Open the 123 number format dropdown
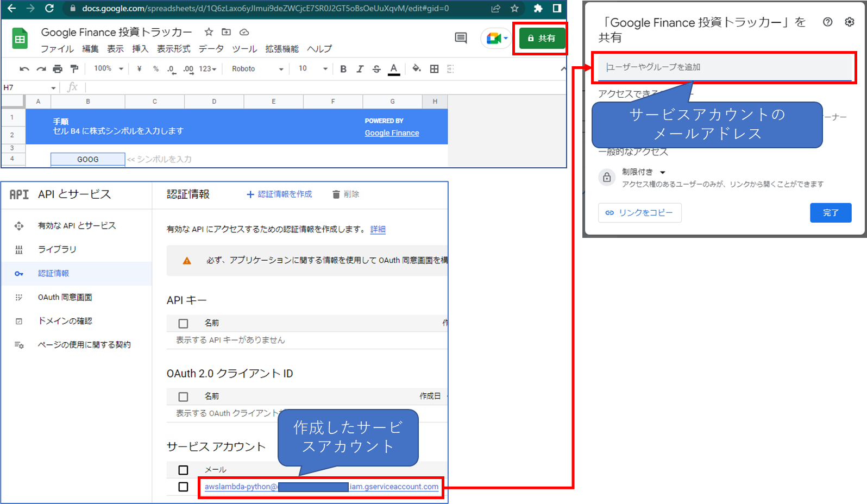867x504 pixels. pos(208,69)
